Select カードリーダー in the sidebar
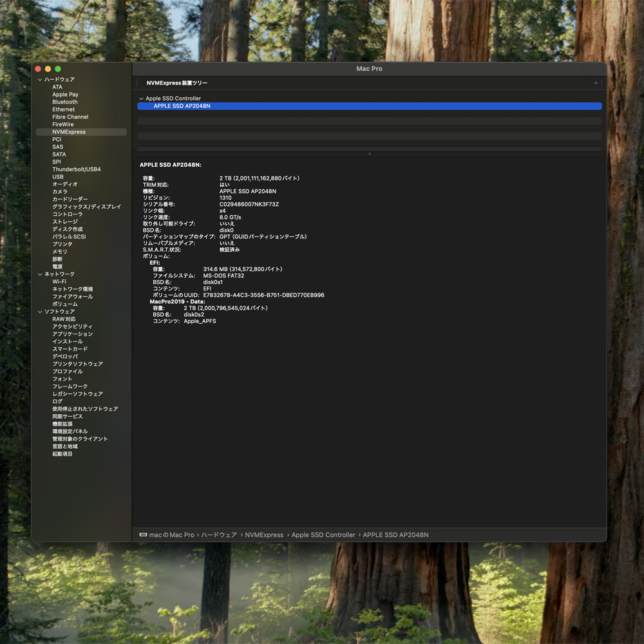 pos(70,199)
